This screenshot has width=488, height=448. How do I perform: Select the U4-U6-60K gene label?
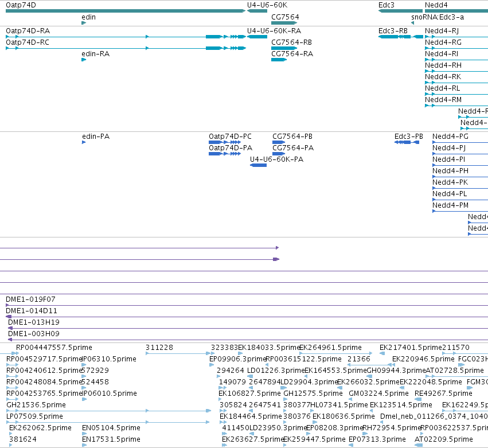(267, 5)
